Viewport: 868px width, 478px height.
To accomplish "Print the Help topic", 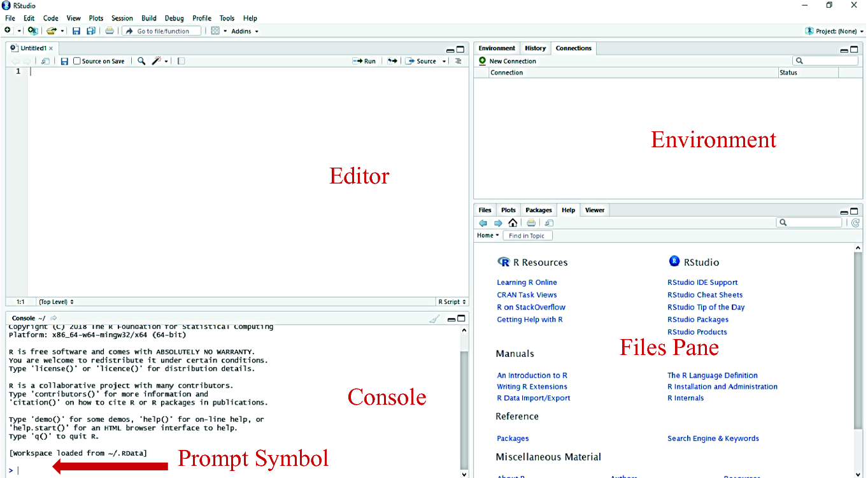I will [x=531, y=223].
